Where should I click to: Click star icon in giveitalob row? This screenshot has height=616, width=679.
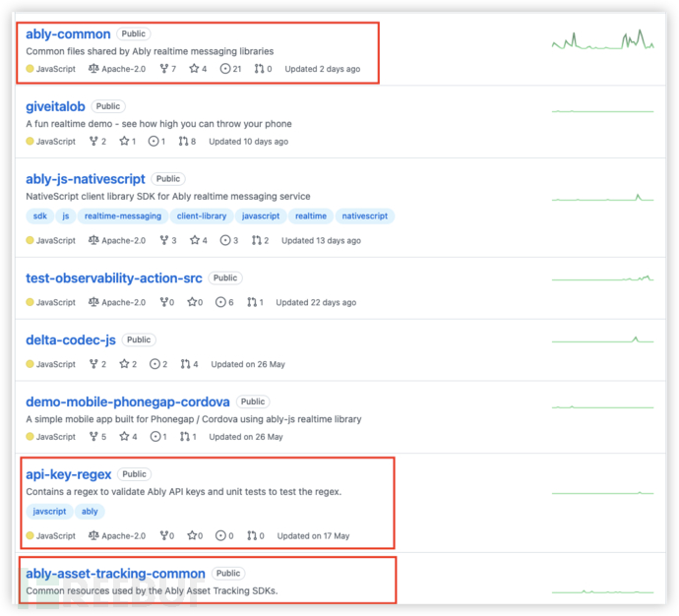(x=124, y=141)
